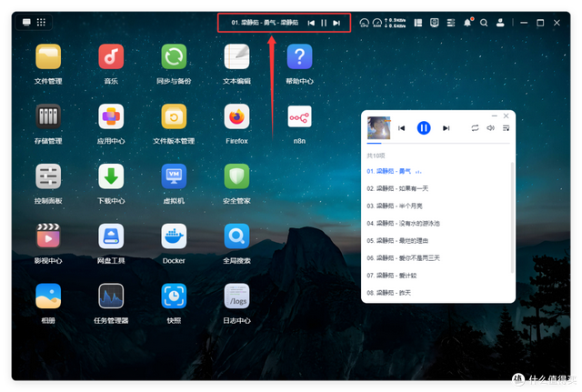Viewport: 582px width, 392px height.
Task: Open the 下载中心 download center
Action: coord(111,176)
